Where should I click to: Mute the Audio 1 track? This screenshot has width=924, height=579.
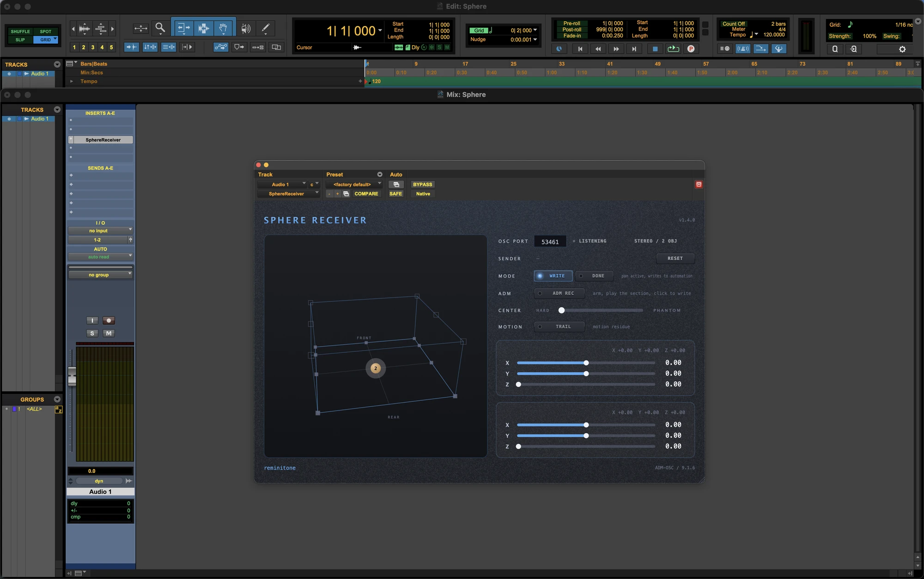pos(109,333)
